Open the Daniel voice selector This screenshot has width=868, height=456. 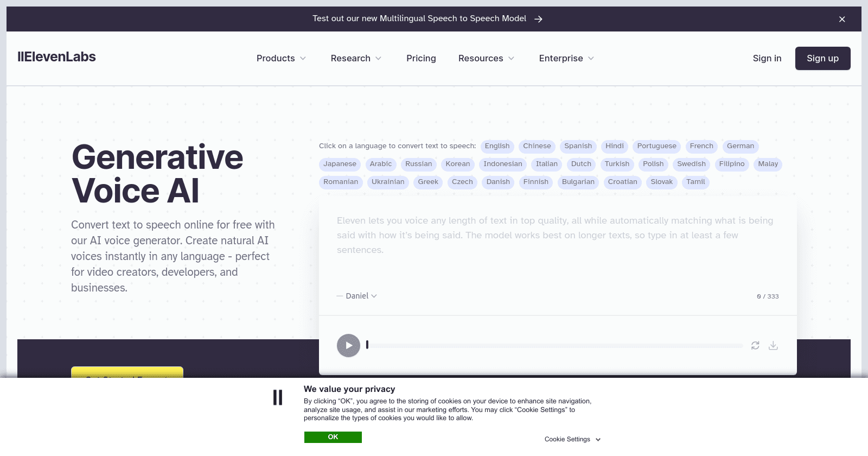pyautogui.click(x=361, y=296)
